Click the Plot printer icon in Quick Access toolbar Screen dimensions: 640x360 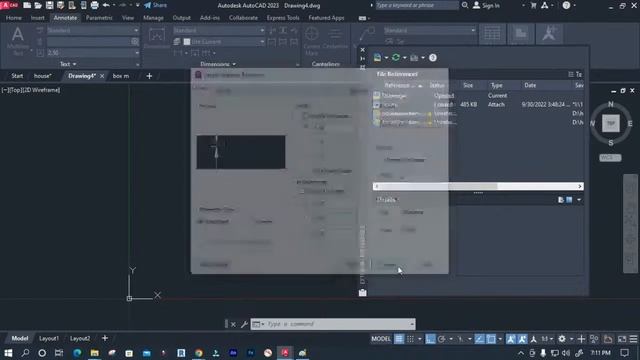[x=94, y=5]
